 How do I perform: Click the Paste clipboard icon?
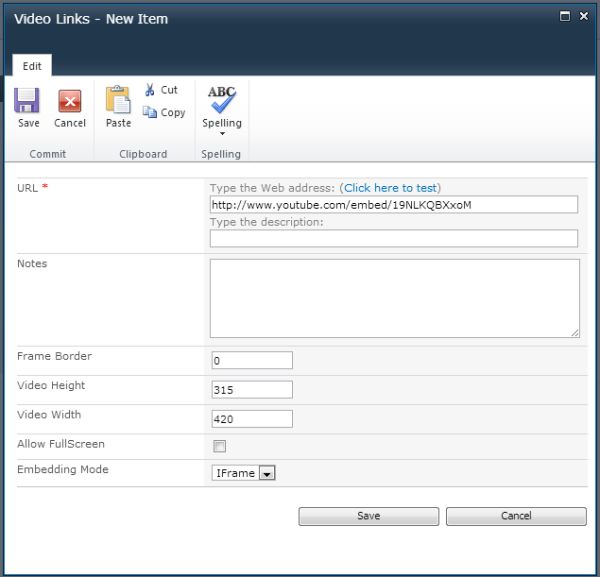(x=118, y=100)
